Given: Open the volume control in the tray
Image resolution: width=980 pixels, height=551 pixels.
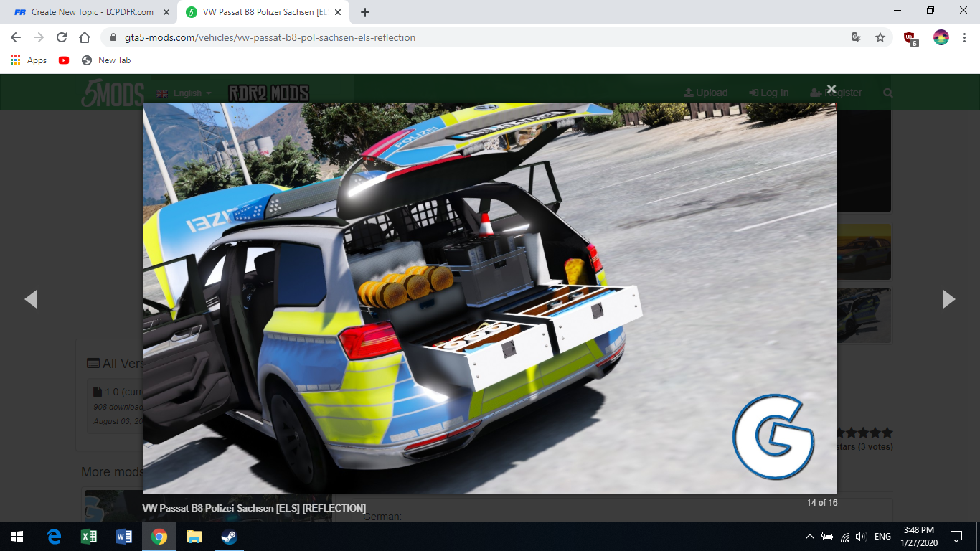Looking at the screenshot, I should [862, 537].
